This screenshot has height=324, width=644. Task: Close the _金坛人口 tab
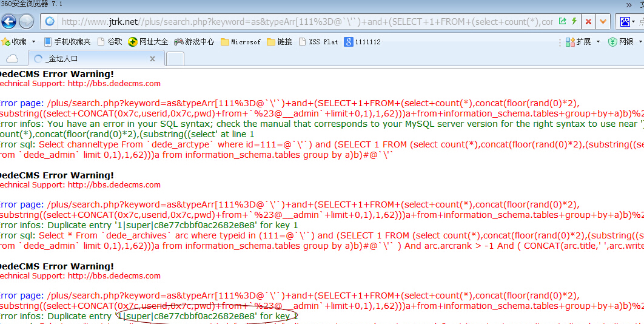152,59
